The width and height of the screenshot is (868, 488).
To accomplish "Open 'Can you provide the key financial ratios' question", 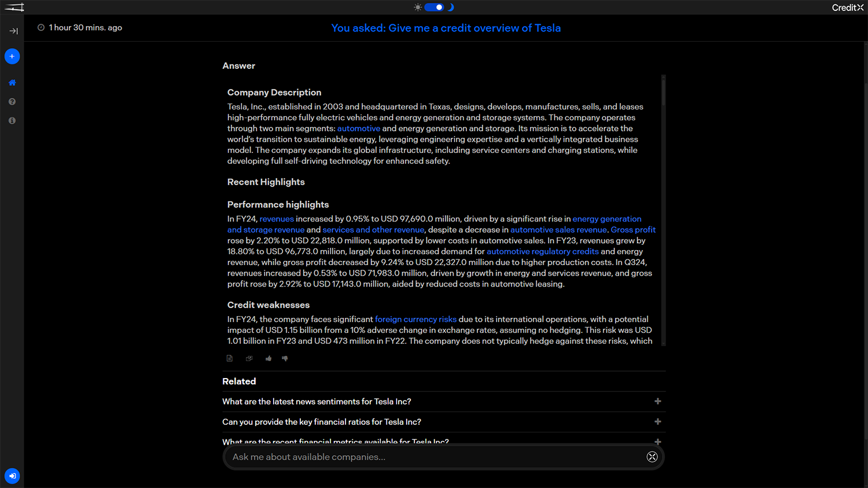I will [x=322, y=422].
